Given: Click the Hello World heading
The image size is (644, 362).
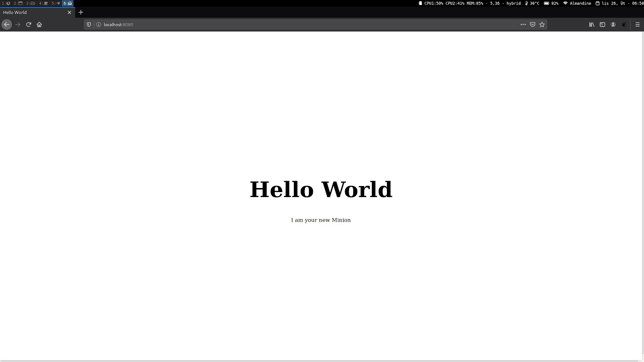Looking at the screenshot, I should coord(321,190).
